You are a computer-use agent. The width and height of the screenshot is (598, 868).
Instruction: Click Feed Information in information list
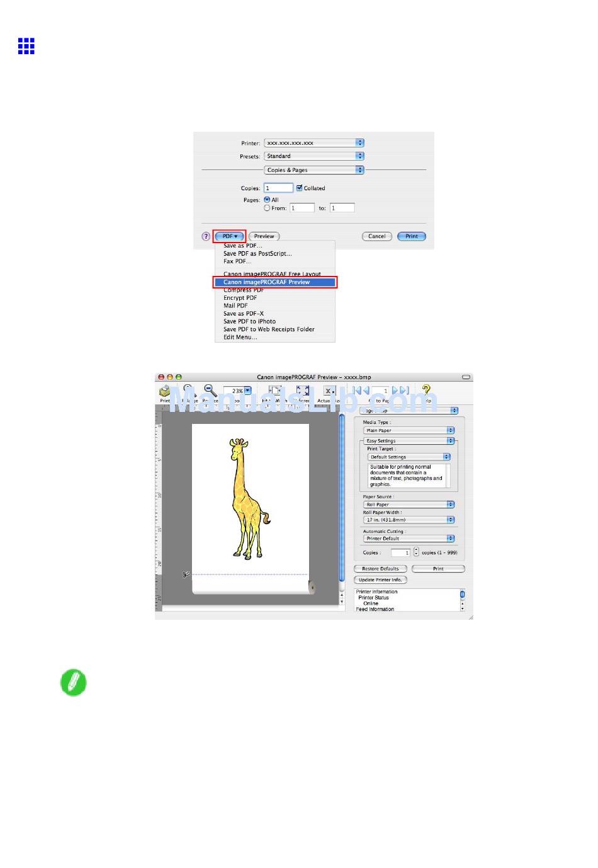coord(375,609)
